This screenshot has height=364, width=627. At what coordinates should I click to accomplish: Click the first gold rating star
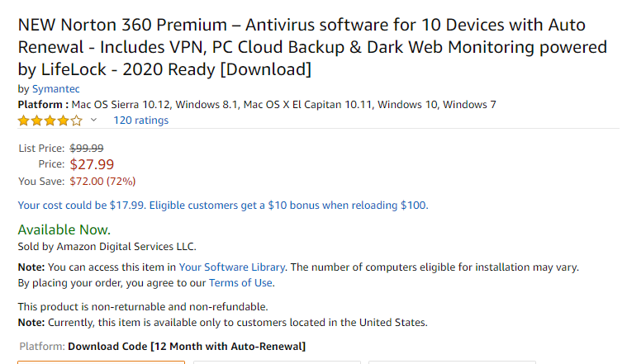pos(24,121)
